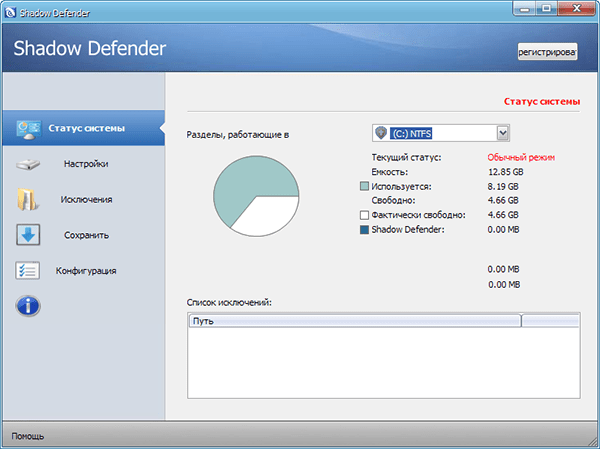Open the Конфигурация section
The height and width of the screenshot is (449, 600).
86,271
